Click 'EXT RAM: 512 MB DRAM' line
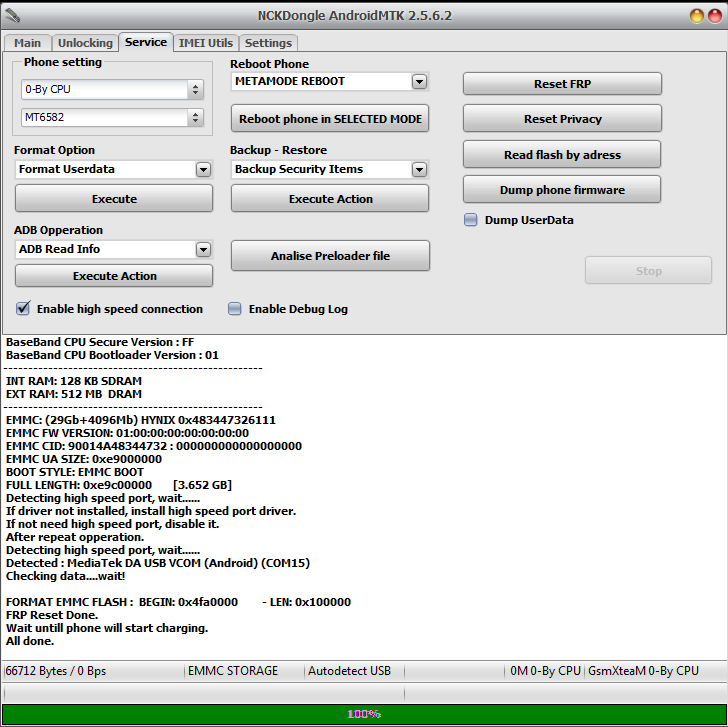Viewport: 728px width, 727px height. [74, 394]
